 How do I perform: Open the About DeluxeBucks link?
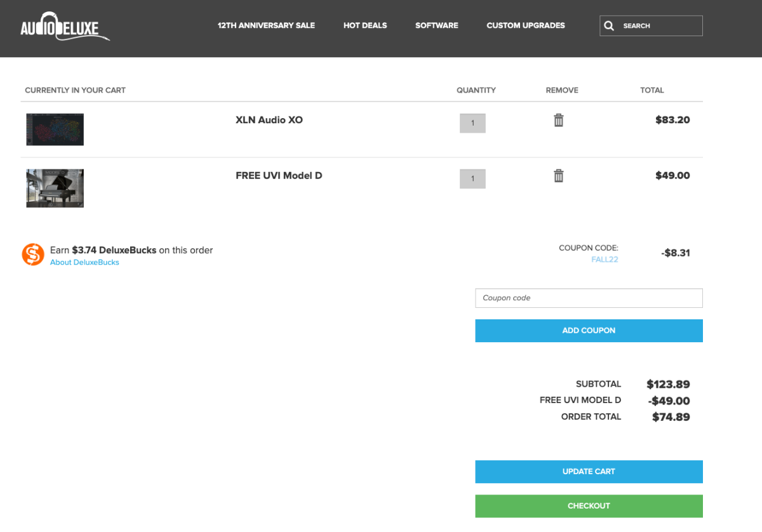tap(84, 262)
